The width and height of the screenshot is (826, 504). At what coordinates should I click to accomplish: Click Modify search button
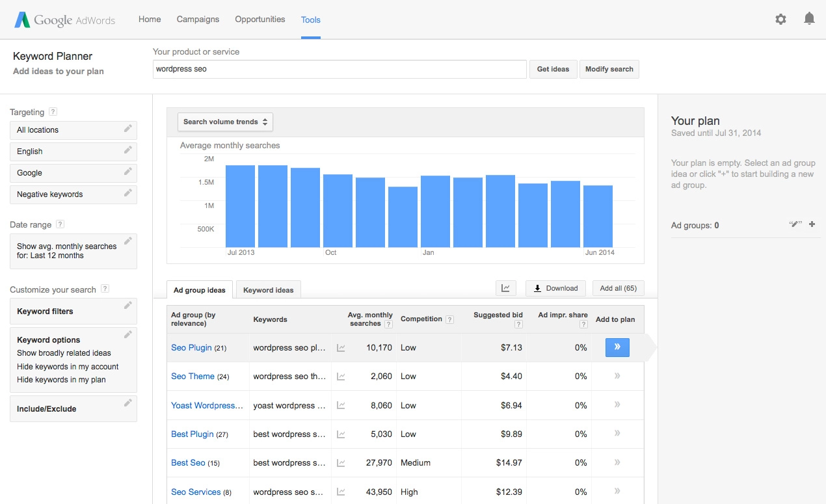[609, 69]
